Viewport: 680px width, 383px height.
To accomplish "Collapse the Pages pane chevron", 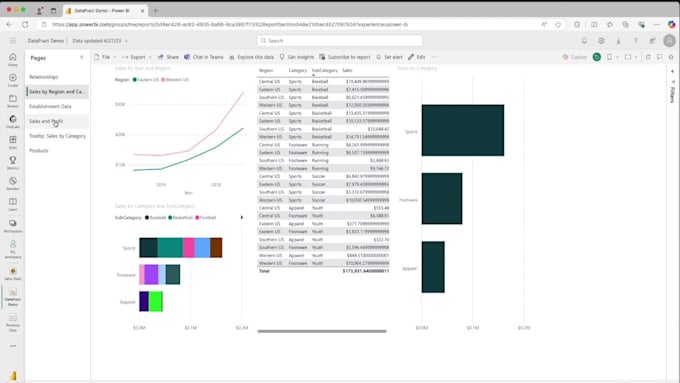I will point(82,57).
